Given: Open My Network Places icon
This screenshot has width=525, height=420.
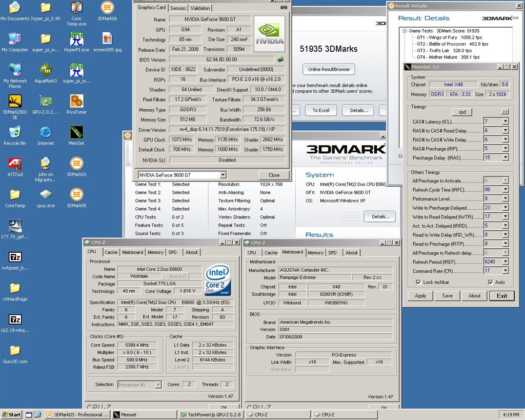Looking at the screenshot, I should (x=15, y=76).
